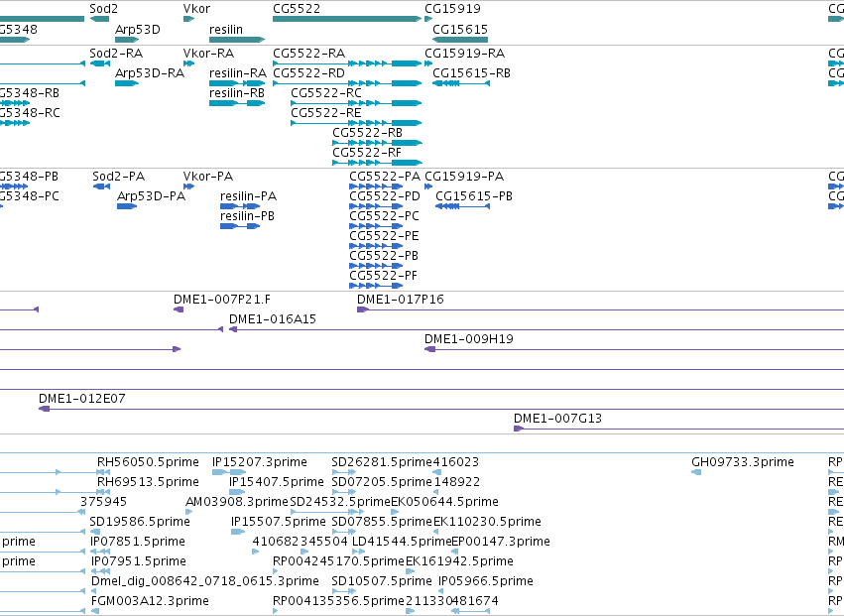Select the IP15207.3prime EST label
This screenshot has height=616, width=844.
(x=260, y=462)
